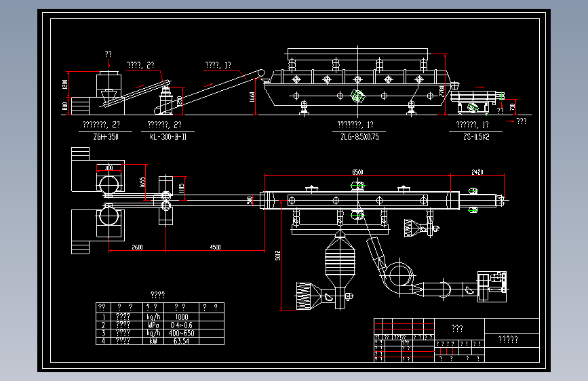Pick the 800 height dimension
Image resolution: width=588 pixels, height=381 pixels.
[x=65, y=106]
